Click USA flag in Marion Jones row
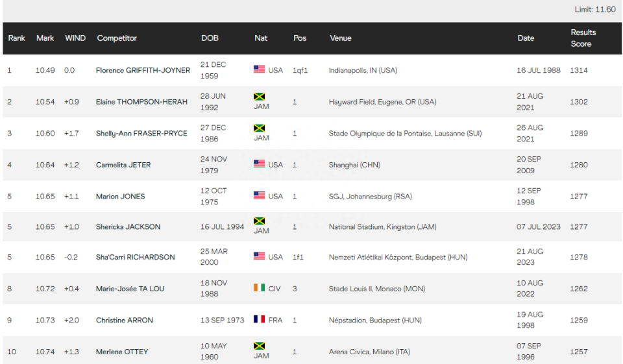This screenshot has width=623, height=364. [259, 195]
